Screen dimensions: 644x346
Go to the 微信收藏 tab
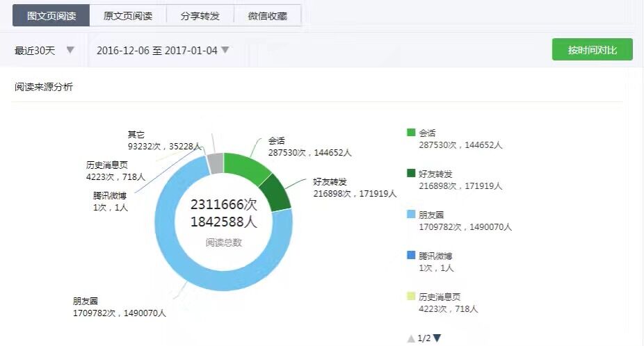(x=268, y=15)
